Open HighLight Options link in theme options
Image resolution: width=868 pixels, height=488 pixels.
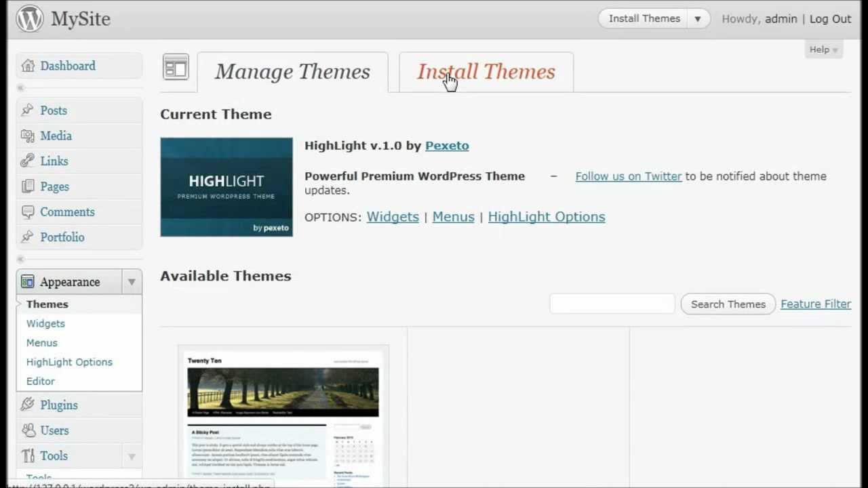[547, 217]
